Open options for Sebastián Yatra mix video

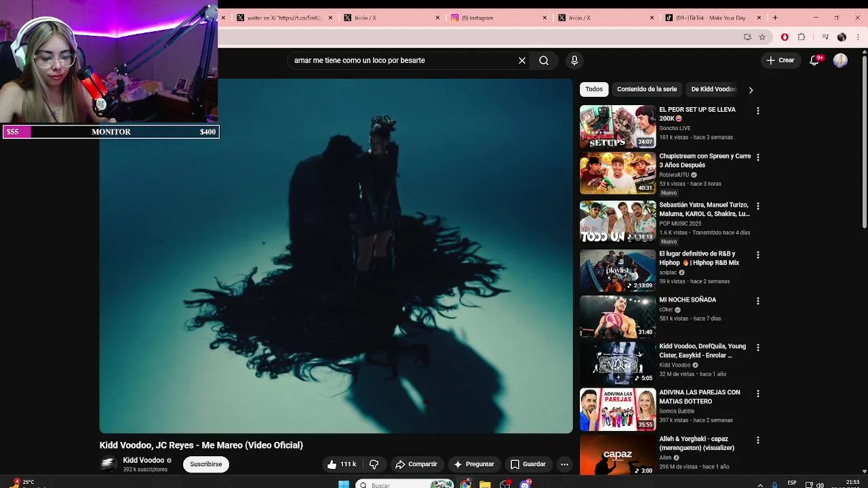[x=758, y=206]
